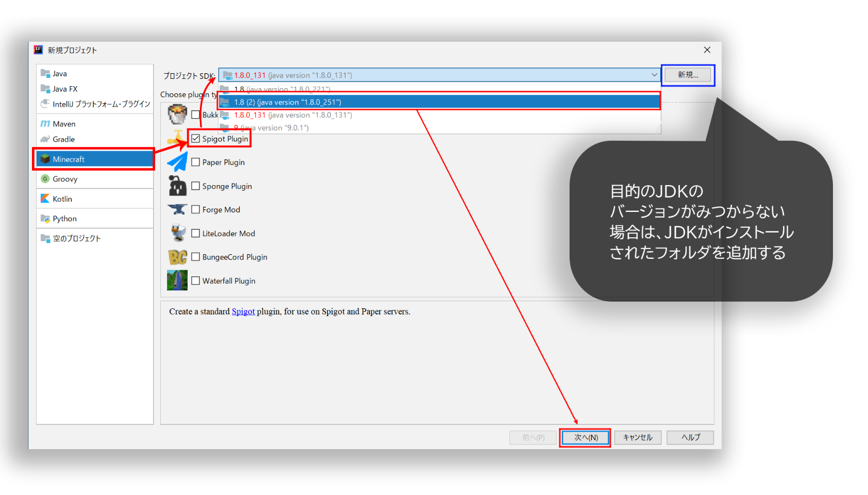Enable the LiteLoader Mod checkbox

[x=195, y=233]
